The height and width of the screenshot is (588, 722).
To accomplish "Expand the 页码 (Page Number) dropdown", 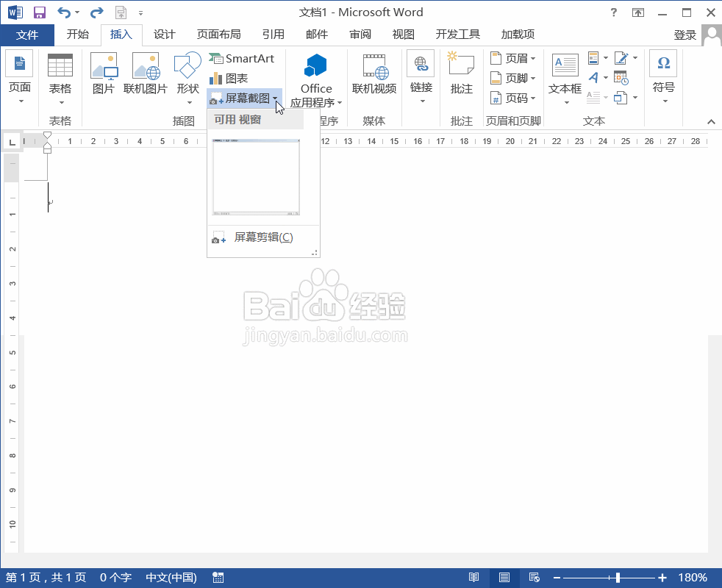I will point(533,98).
